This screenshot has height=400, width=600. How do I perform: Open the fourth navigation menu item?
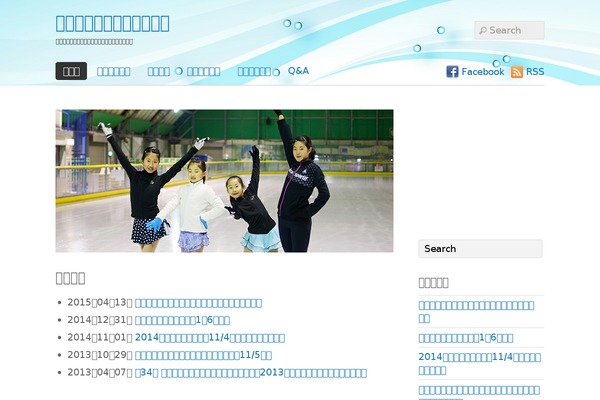[204, 72]
